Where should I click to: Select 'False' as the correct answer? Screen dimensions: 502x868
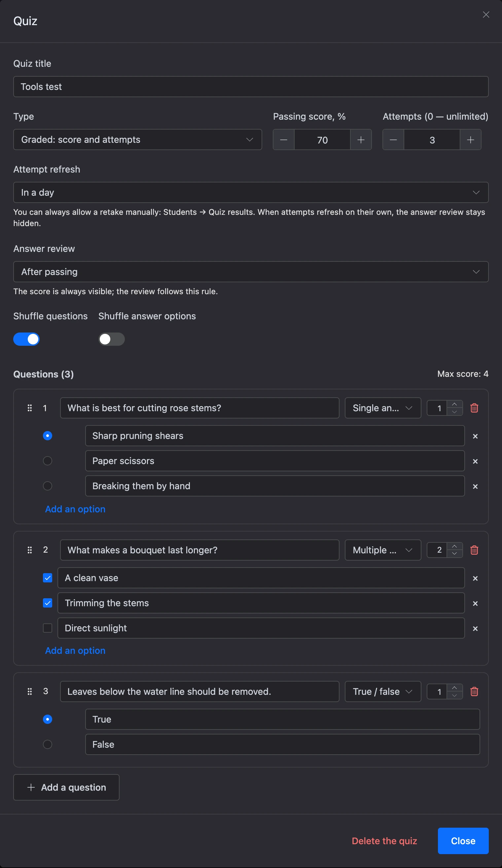pos(48,744)
